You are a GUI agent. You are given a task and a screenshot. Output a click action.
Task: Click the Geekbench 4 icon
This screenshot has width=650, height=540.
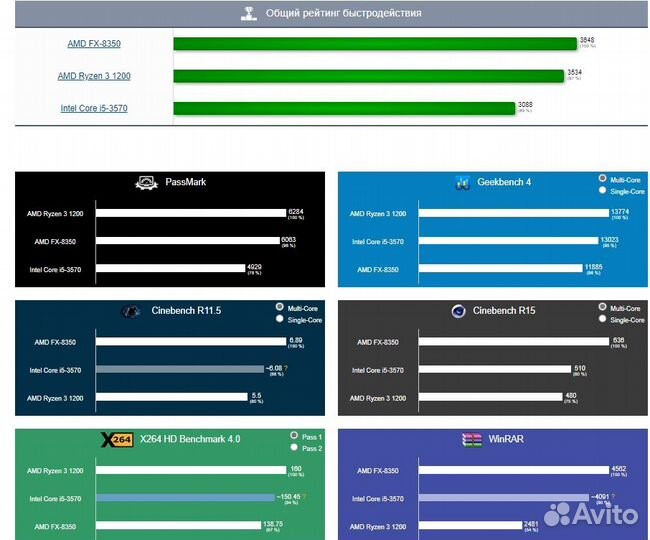point(463,182)
